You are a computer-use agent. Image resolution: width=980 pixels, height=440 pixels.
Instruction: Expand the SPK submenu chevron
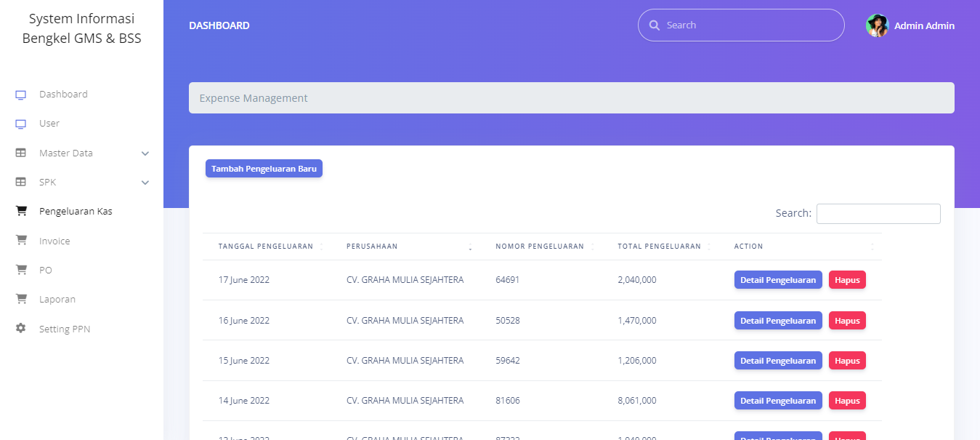[145, 183]
